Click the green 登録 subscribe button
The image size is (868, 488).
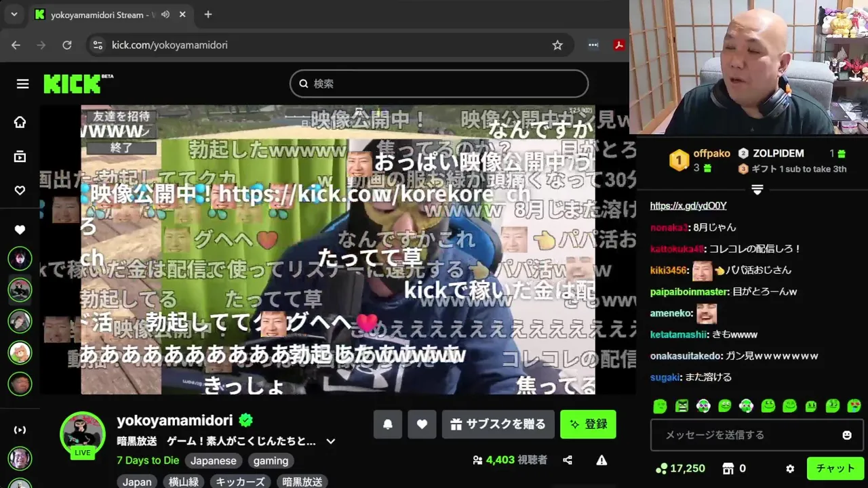click(588, 424)
